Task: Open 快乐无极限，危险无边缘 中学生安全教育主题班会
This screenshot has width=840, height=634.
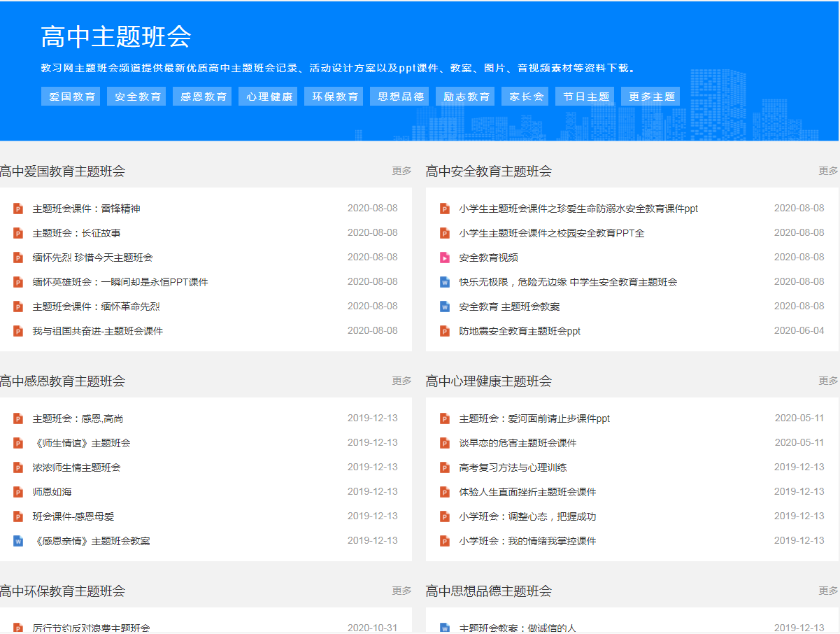Action: [x=569, y=282]
